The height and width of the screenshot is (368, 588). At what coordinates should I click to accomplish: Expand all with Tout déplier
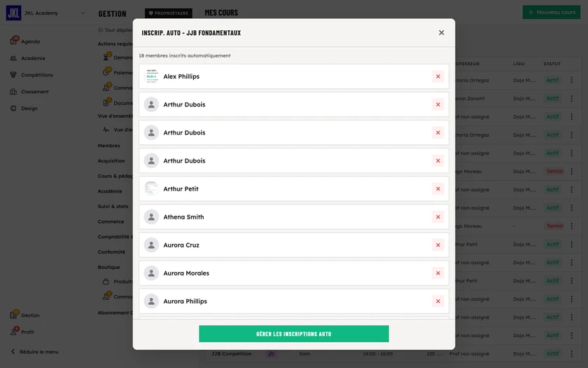point(115,30)
